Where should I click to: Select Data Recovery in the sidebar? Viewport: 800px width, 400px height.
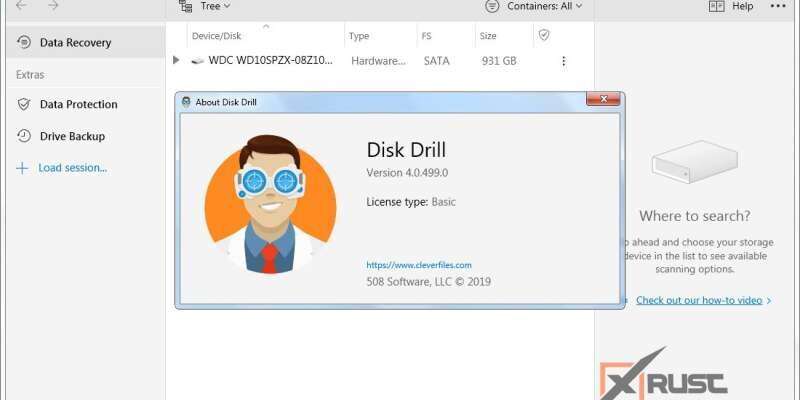pyautogui.click(x=85, y=42)
